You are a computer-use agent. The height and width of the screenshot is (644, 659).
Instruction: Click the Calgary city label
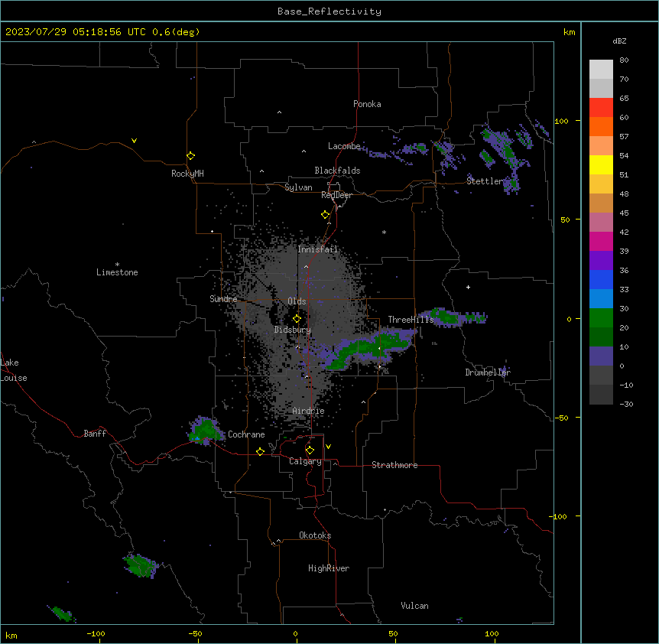coord(305,461)
